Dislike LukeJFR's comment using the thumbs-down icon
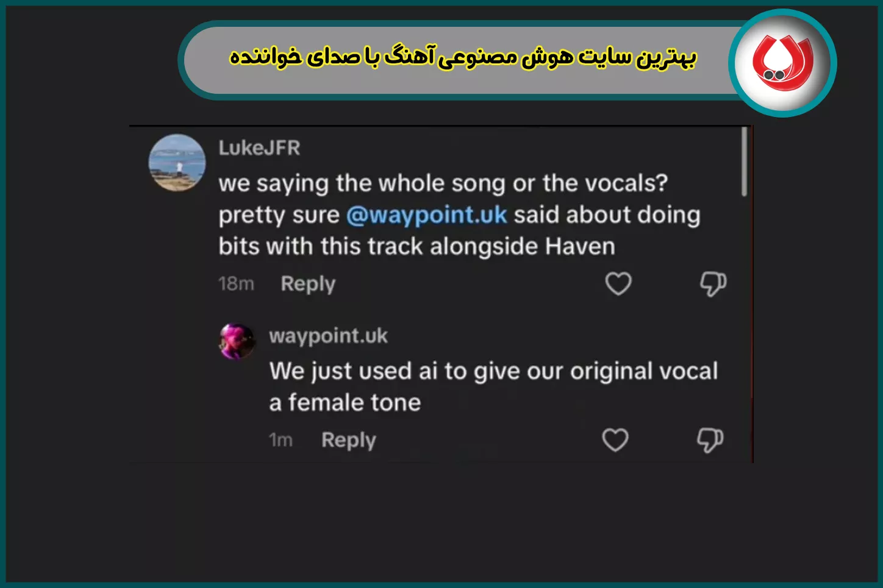Screen dimensions: 883x588 tap(712, 283)
